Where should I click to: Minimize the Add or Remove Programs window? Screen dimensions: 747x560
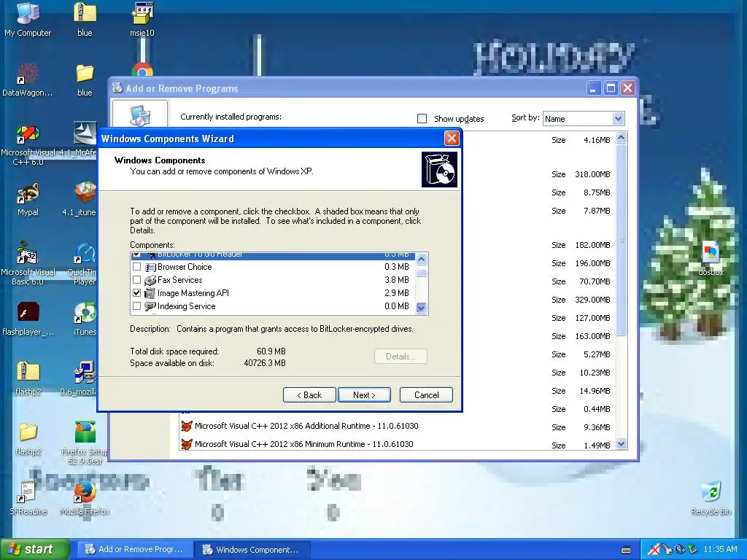(593, 88)
